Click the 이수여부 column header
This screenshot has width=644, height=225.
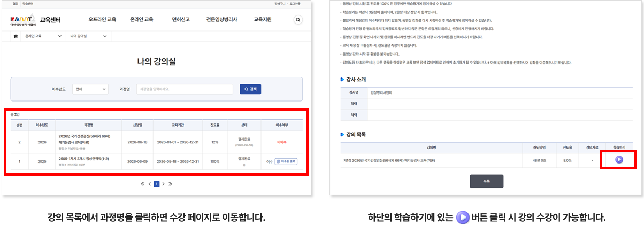tap(281, 125)
